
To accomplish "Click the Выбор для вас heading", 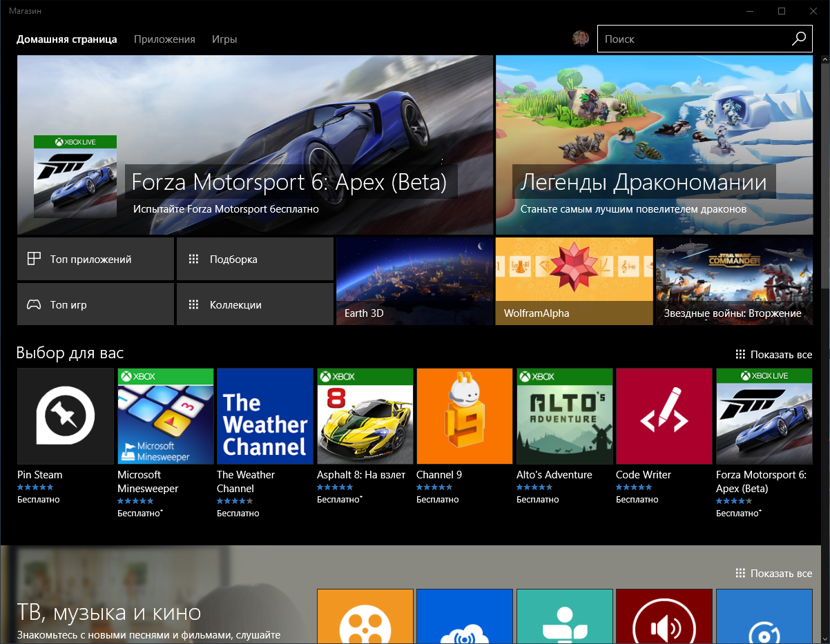I will point(70,353).
